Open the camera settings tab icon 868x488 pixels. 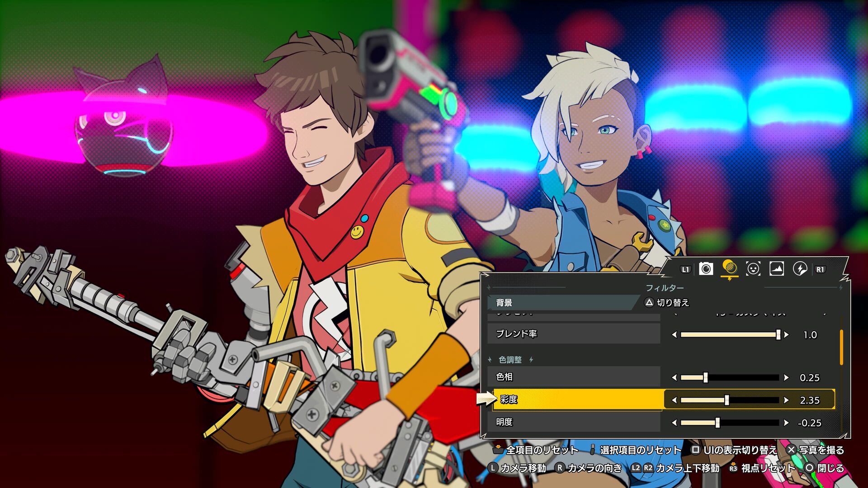tap(706, 269)
